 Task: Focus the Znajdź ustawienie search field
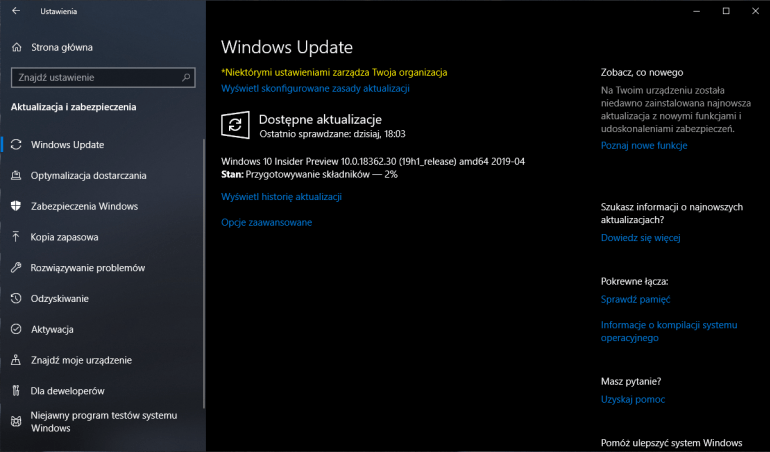point(103,77)
